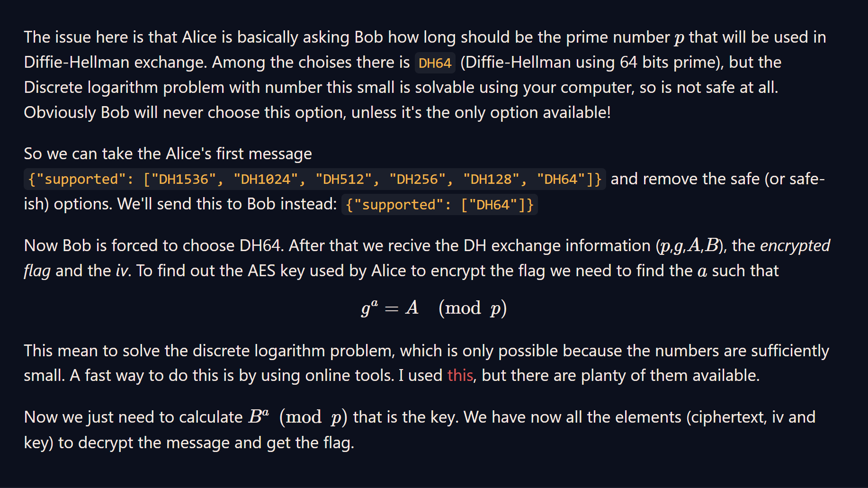Click the italic "iv" after "and the"

[x=122, y=271]
